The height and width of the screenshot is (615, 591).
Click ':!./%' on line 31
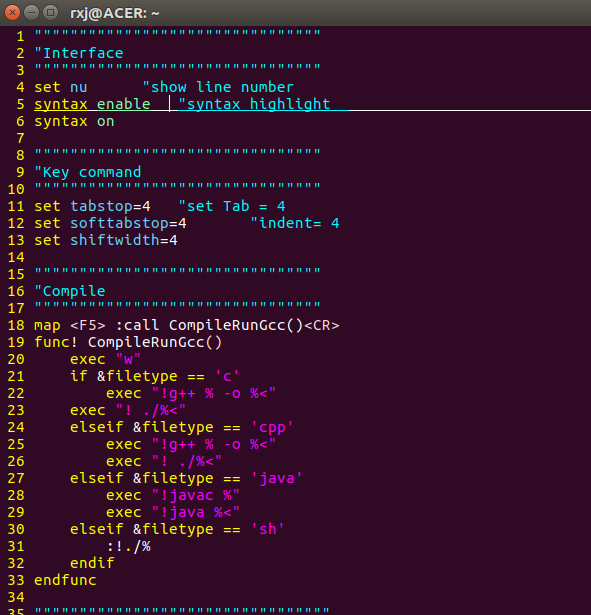[x=129, y=546]
